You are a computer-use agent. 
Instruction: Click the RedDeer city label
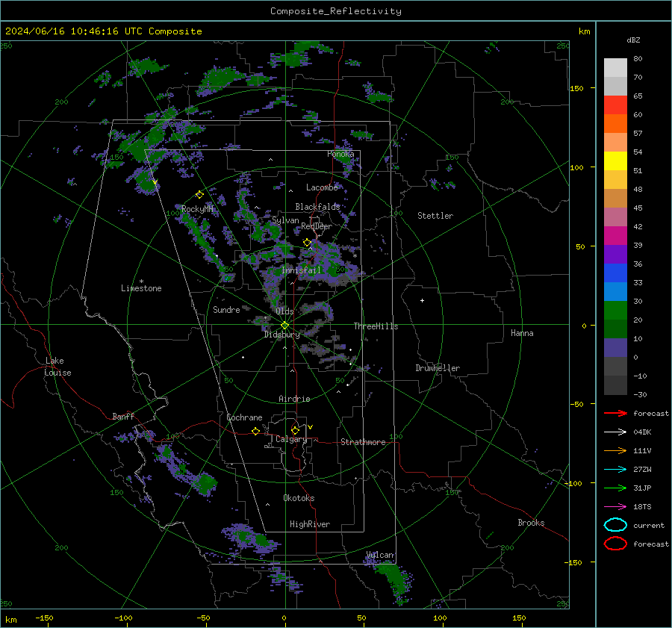click(x=317, y=226)
